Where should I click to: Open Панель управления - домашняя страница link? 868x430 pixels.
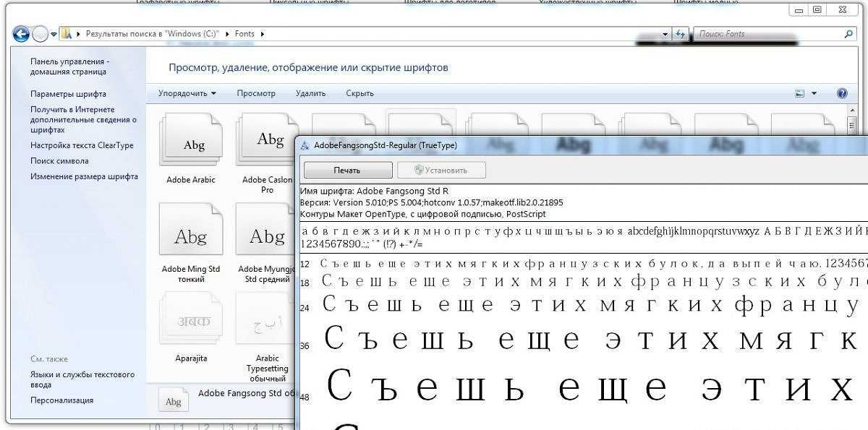pos(69,66)
